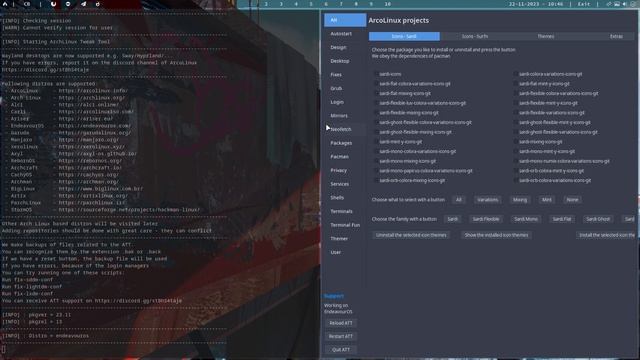640x360 pixels.
Task: Click the CB launcher in the top bar
Action: [x=27, y=4]
